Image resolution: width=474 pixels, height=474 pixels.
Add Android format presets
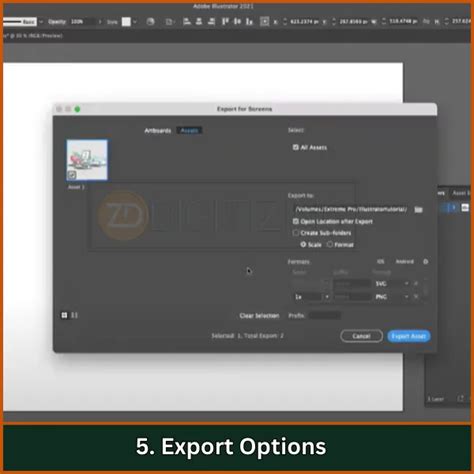point(404,262)
